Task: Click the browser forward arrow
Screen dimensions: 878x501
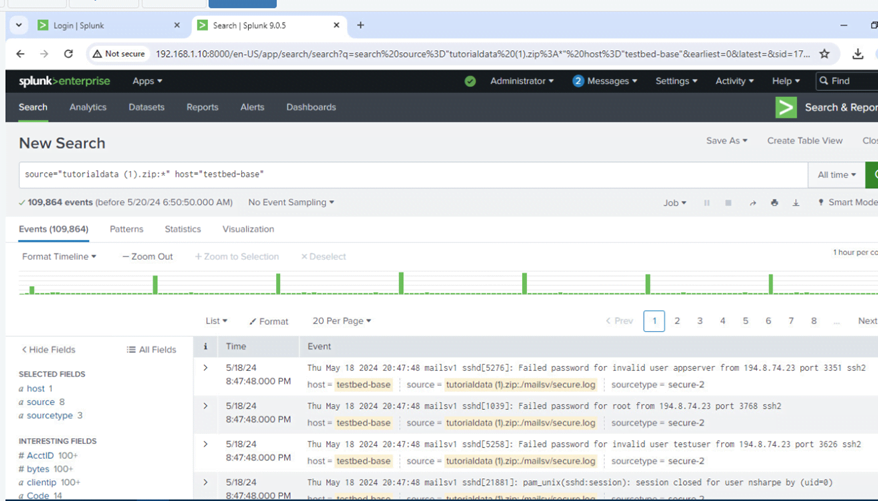Action: pos(44,54)
